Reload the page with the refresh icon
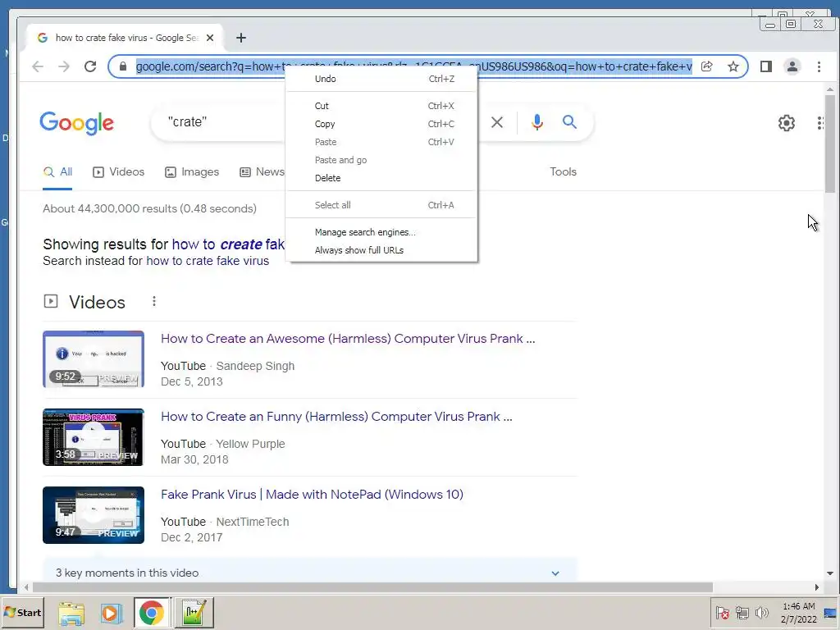The width and height of the screenshot is (840, 630). 90,66
